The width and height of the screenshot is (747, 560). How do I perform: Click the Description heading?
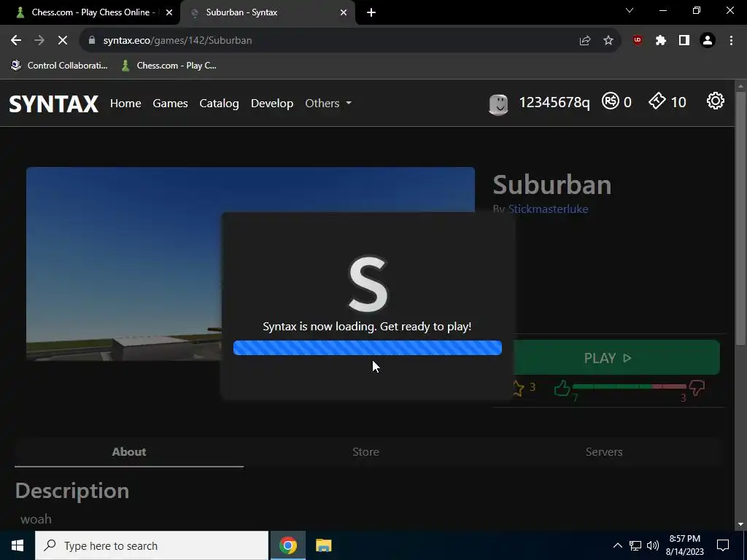pos(72,491)
